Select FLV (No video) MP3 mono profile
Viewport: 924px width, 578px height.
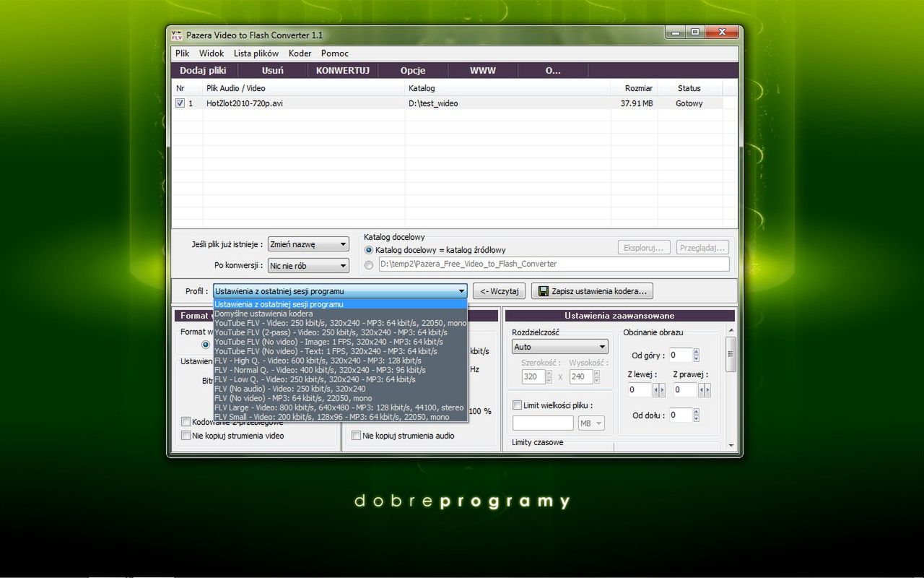[x=341, y=398]
